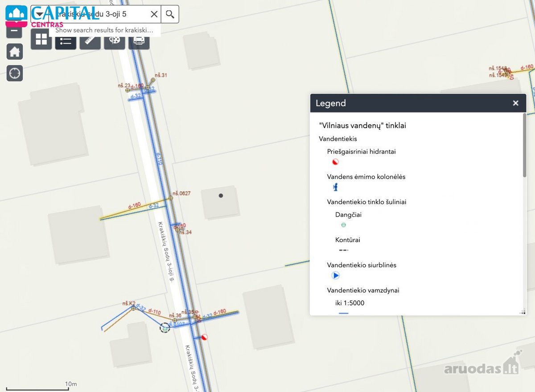Click the d-110 pipe label on street
535x392 pixels.
tap(159, 159)
